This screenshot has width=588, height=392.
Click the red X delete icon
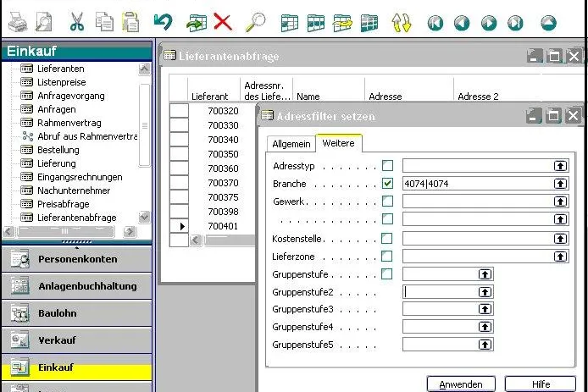point(222,22)
